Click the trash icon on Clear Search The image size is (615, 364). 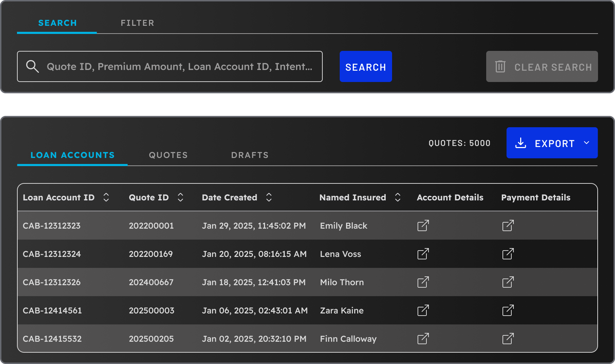pos(500,66)
